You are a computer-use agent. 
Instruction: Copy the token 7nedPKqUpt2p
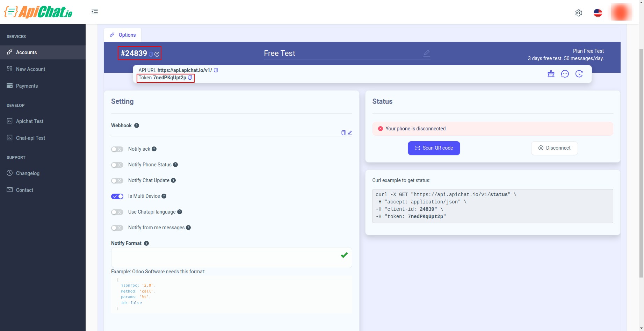[x=190, y=78]
